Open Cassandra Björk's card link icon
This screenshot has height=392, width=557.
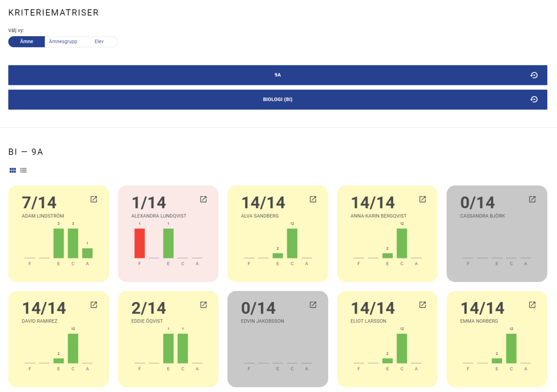[x=532, y=199]
